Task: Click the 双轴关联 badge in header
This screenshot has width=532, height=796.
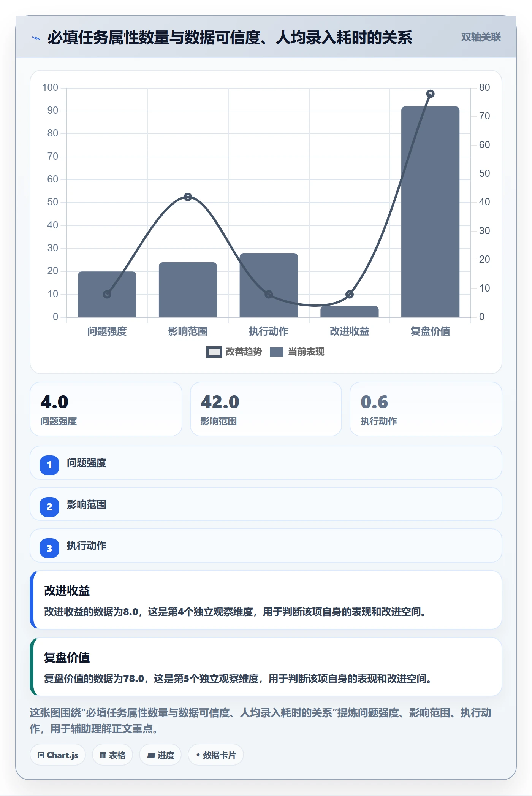Action: tap(481, 37)
